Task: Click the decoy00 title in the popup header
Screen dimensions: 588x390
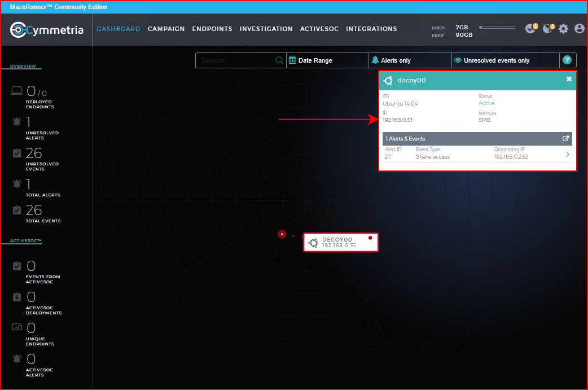Action: click(x=411, y=80)
